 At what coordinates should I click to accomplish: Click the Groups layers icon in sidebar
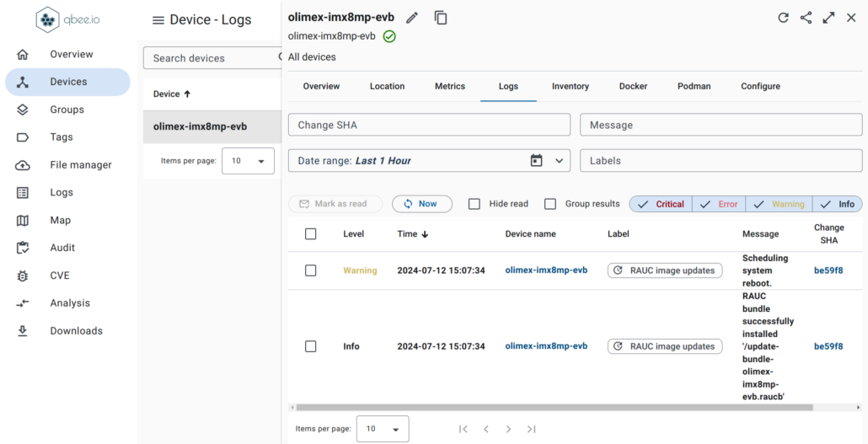click(22, 110)
